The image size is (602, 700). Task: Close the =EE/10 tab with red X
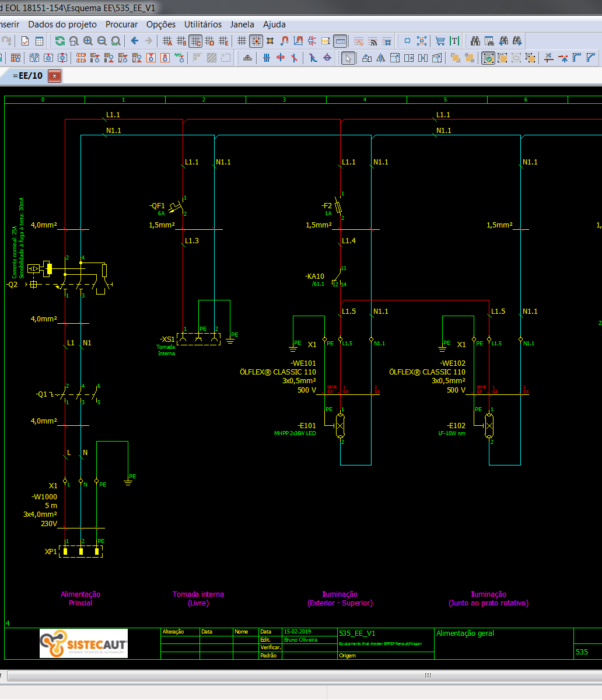(x=54, y=76)
